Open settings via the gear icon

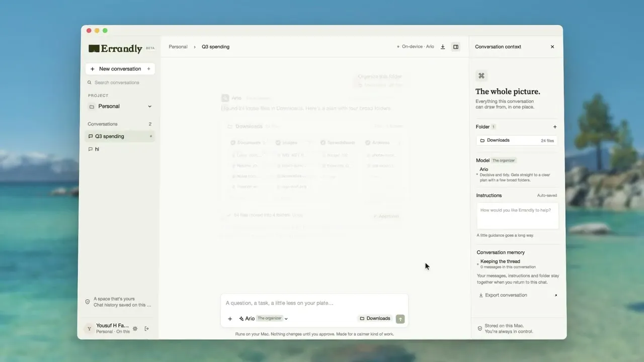[x=135, y=329]
